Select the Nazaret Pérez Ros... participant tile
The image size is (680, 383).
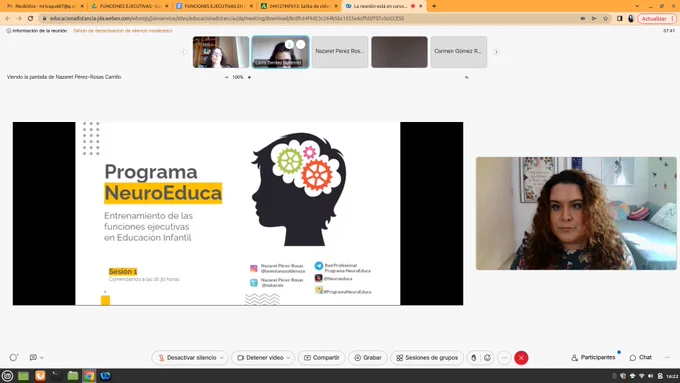[340, 52]
